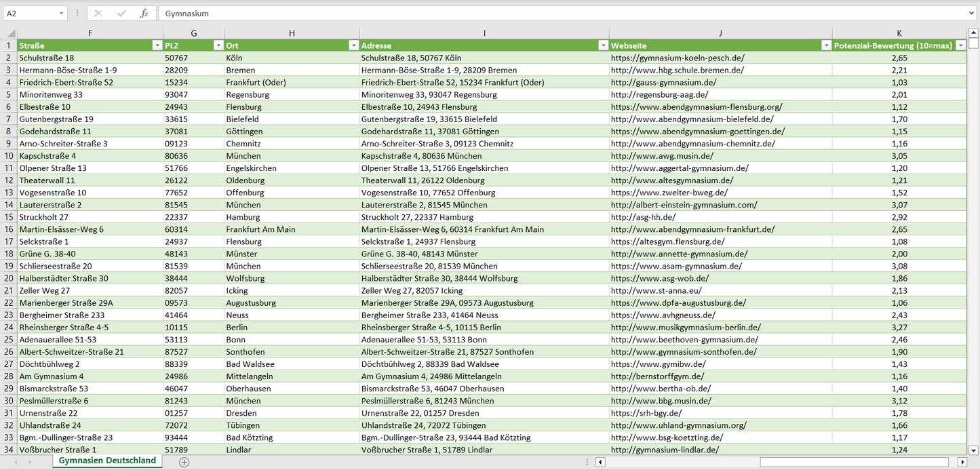Click the previous sheet navigation arrow
The height and width of the screenshot is (470, 980).
pyautogui.click(x=15, y=462)
